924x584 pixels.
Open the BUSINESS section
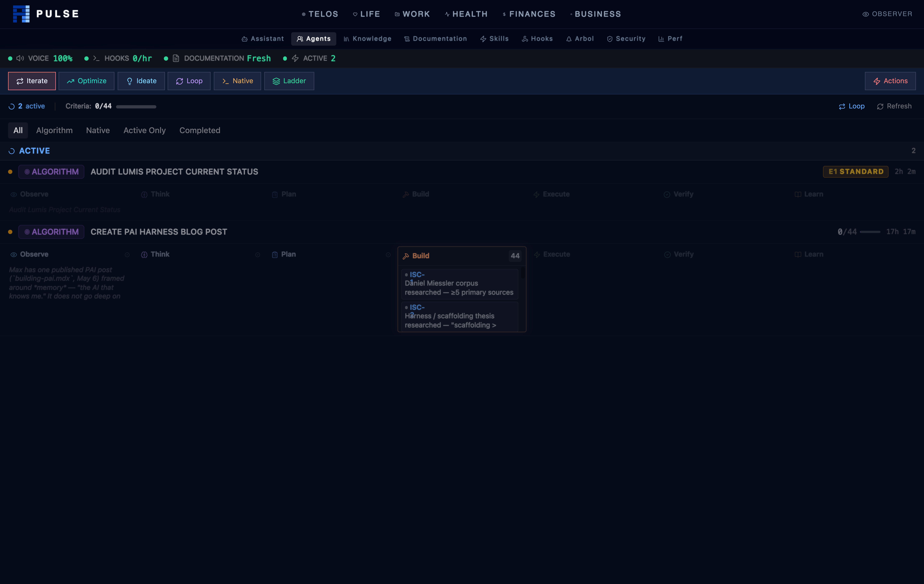[x=595, y=14]
